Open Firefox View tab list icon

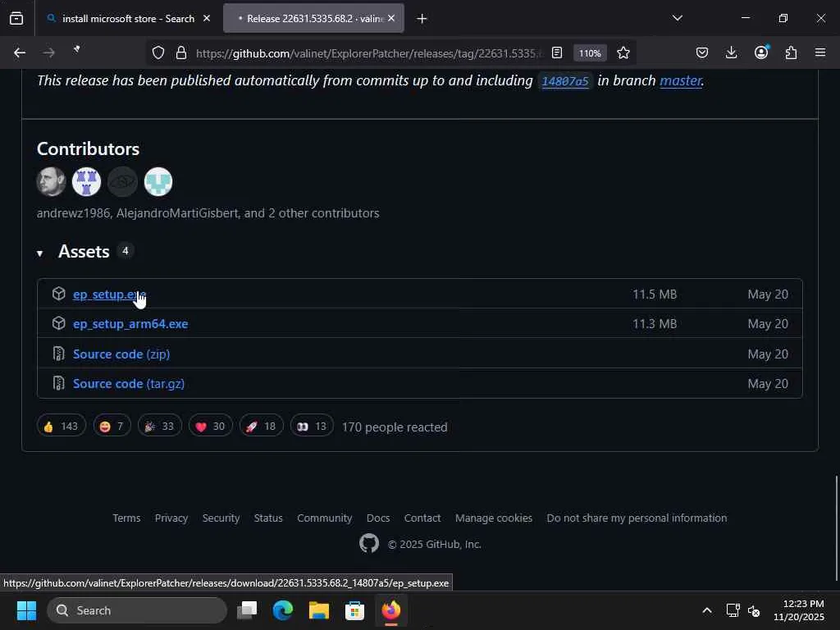[x=16, y=18]
